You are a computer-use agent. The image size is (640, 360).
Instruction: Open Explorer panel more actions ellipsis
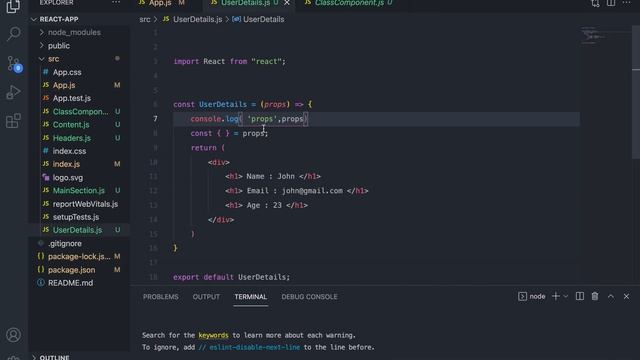coord(116,3)
